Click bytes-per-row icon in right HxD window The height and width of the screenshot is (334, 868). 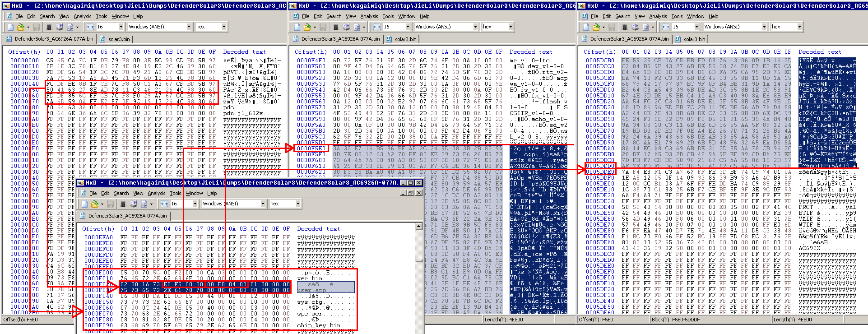pos(666,27)
